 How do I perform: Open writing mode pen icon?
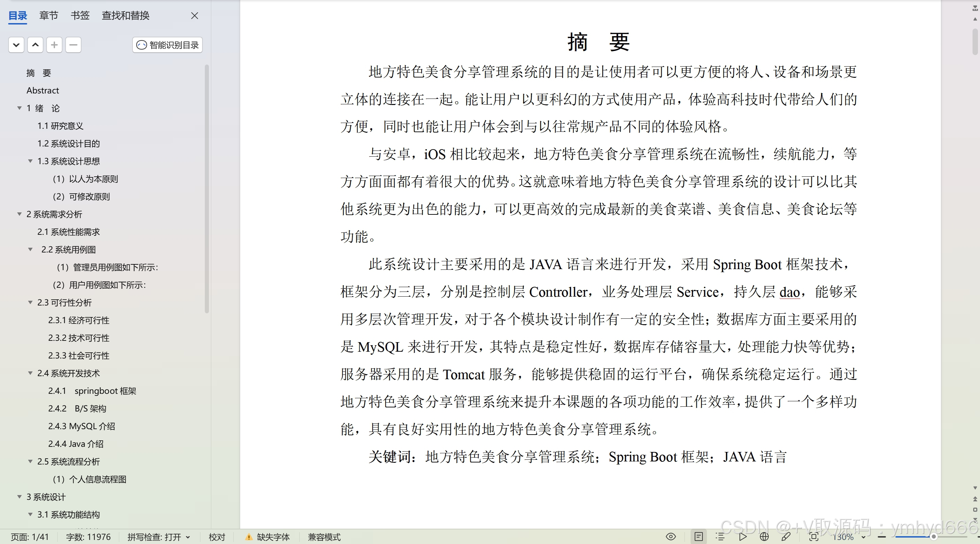tap(786, 537)
